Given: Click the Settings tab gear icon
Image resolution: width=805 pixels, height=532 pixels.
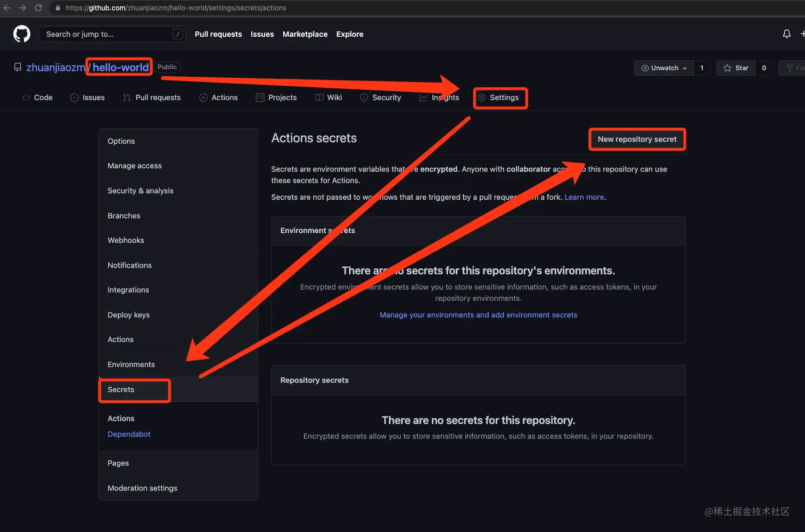Looking at the screenshot, I should point(482,97).
